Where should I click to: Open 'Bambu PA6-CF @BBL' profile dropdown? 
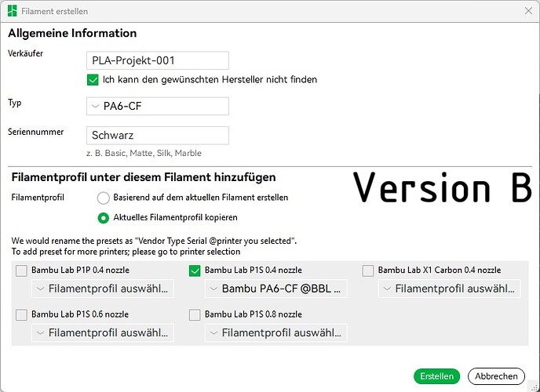pyautogui.click(x=275, y=289)
